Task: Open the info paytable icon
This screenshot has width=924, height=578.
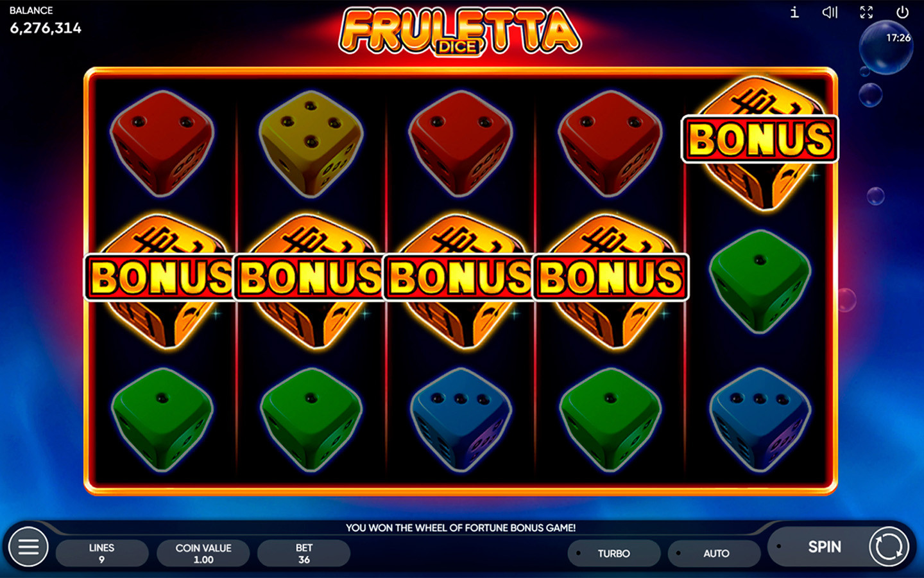Action: (794, 12)
